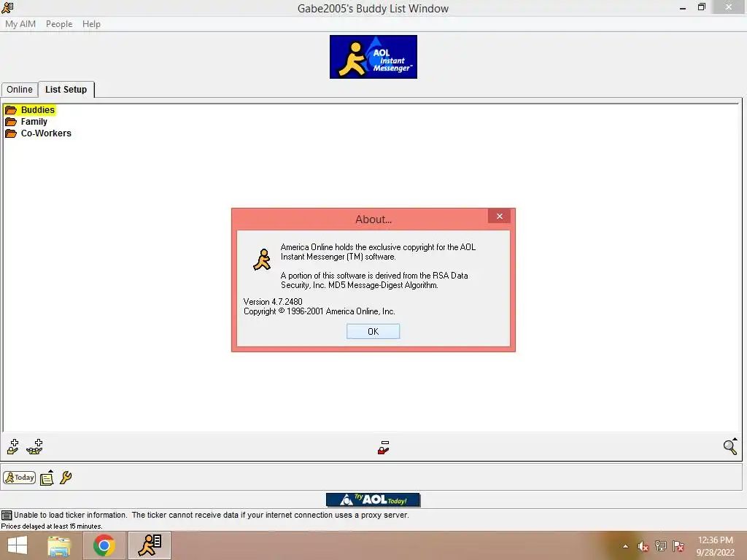Open File Explorer from the taskbar
This screenshot has width=747, height=560.
pos(59,545)
